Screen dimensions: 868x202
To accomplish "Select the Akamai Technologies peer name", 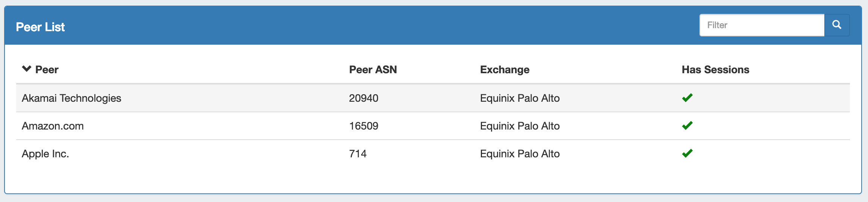I will point(71,98).
